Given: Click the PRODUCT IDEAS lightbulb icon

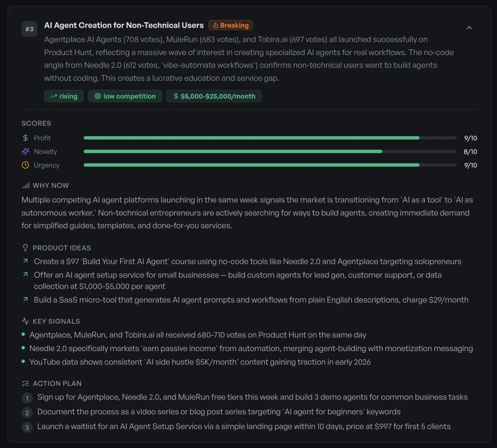Looking at the screenshot, I should tap(26, 248).
